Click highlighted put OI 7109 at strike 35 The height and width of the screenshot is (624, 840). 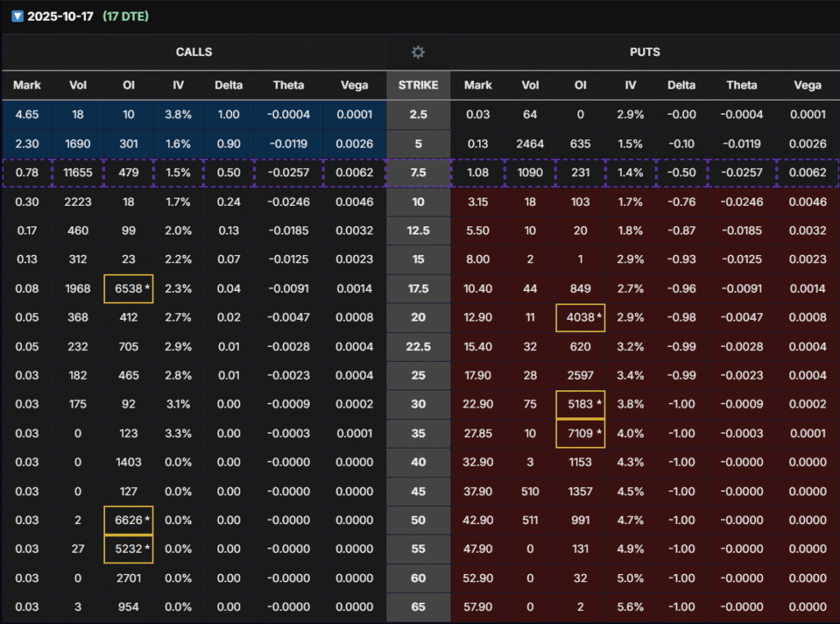tap(580, 433)
